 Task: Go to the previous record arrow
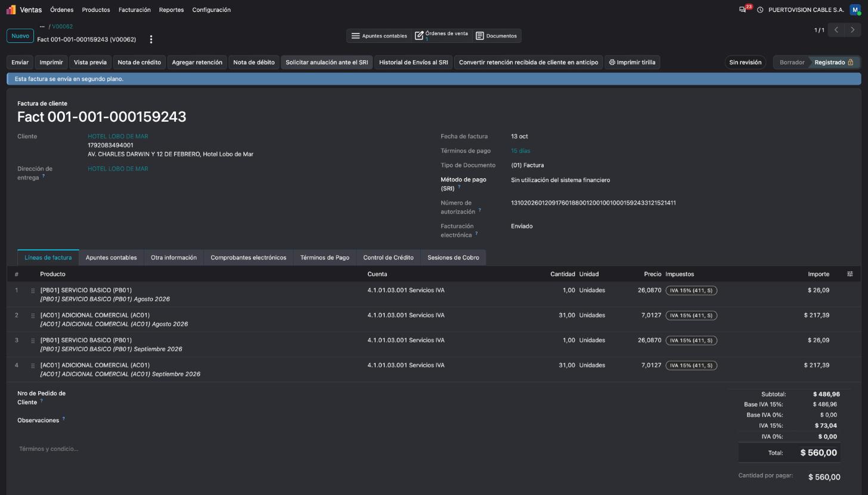click(x=836, y=30)
